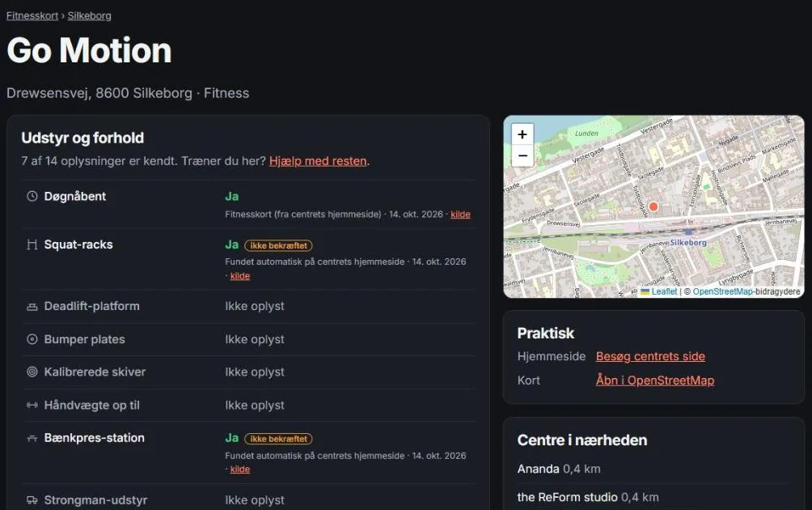Click the red location marker on map
Image resolution: width=812 pixels, height=510 pixels.
pyautogui.click(x=653, y=206)
